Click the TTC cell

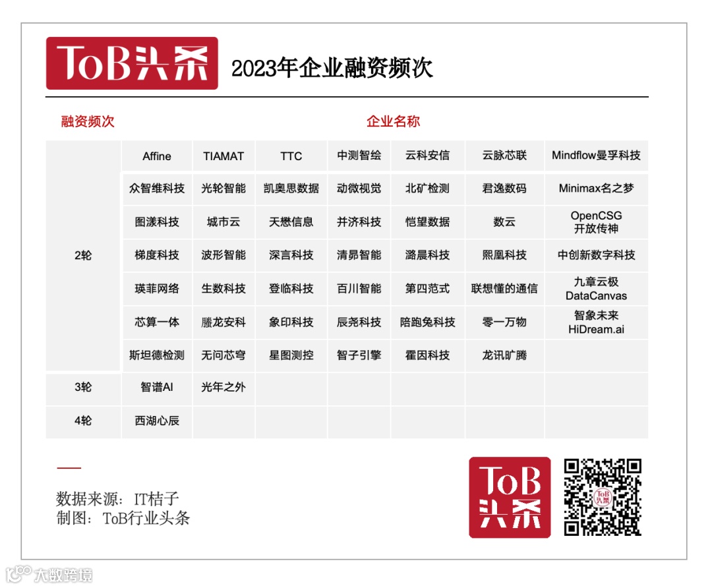point(291,156)
